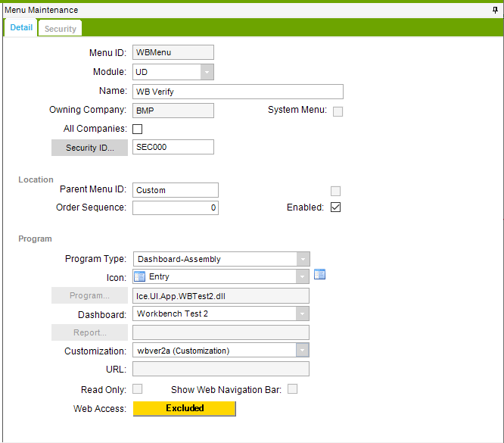Click the Menu ID field WBMenu
Viewport: 504px width, 443px height.
point(173,52)
